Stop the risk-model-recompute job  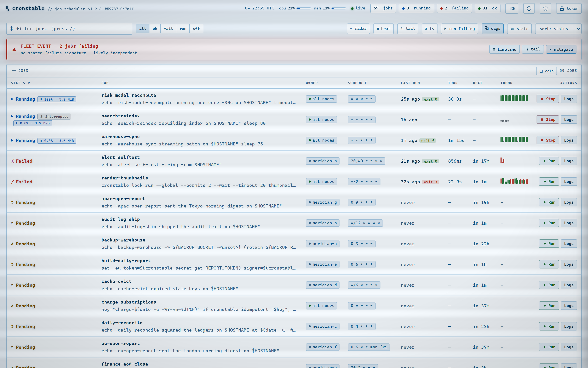click(x=547, y=99)
